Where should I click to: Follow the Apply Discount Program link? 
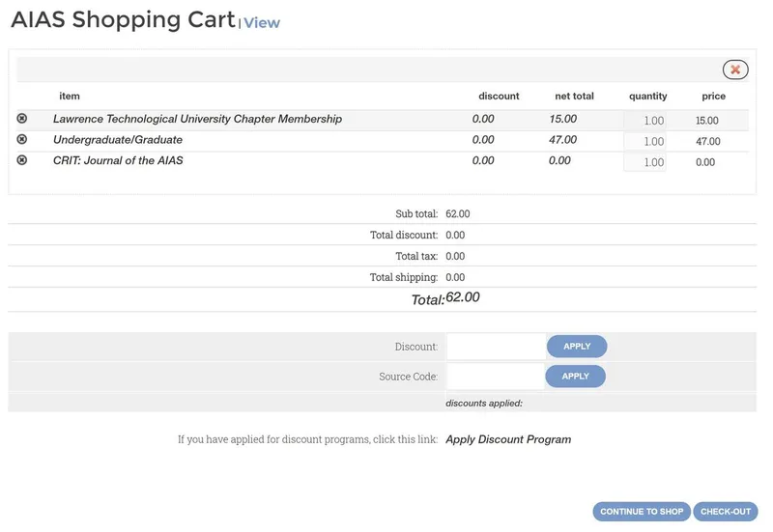click(x=508, y=439)
